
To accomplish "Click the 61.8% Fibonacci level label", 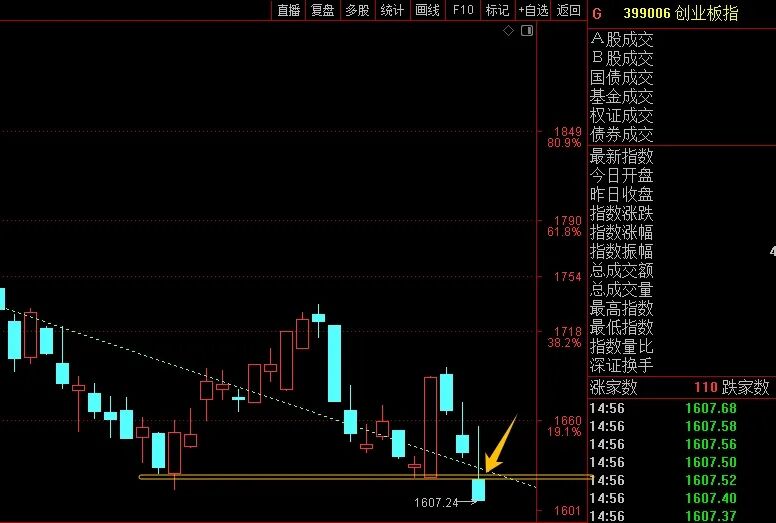I will point(564,232).
